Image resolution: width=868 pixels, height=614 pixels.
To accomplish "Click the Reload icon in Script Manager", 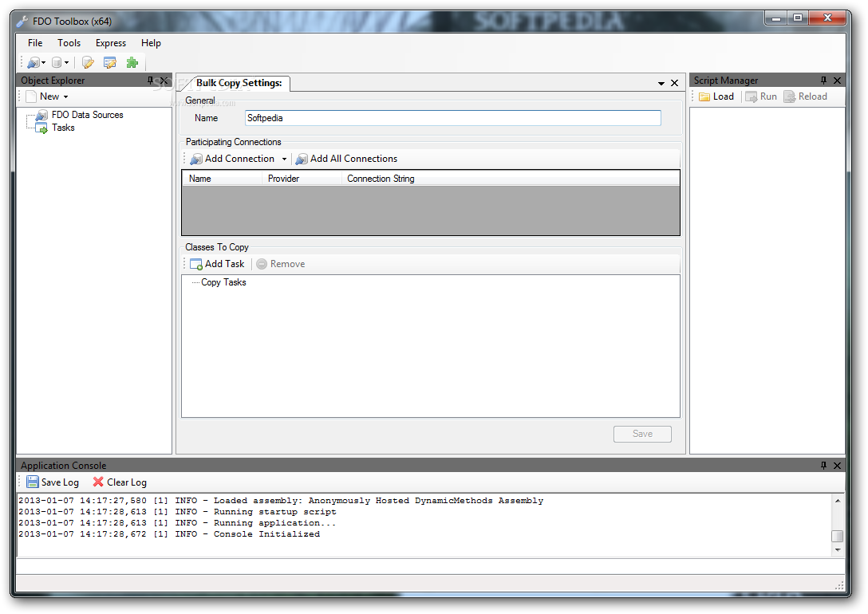I will [x=789, y=96].
